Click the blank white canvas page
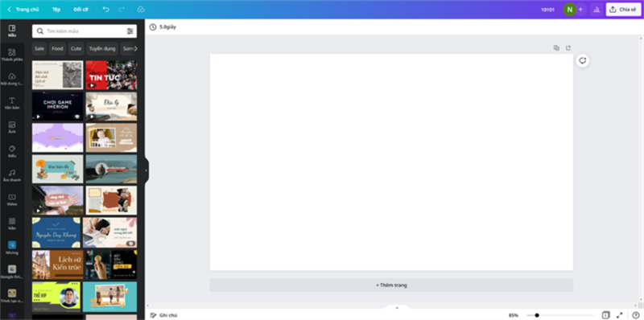 coord(391,162)
